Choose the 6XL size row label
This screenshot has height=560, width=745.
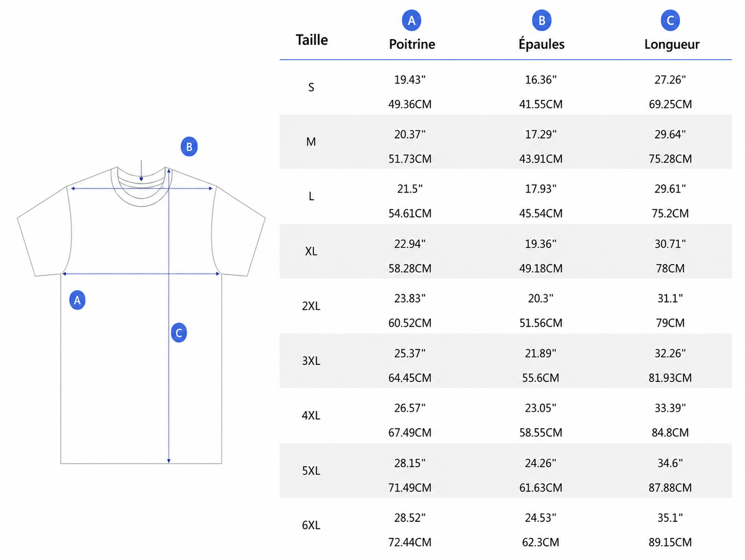click(311, 525)
